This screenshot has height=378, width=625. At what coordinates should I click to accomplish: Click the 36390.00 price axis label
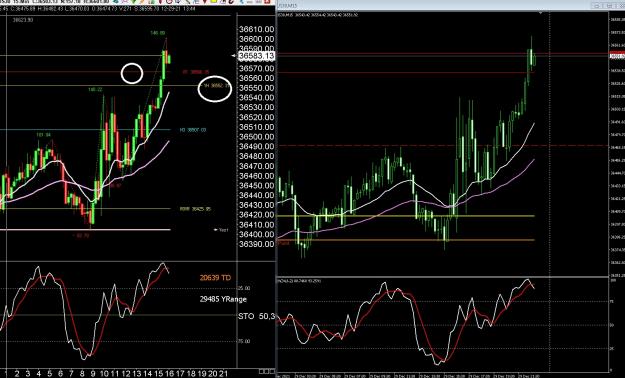click(257, 244)
